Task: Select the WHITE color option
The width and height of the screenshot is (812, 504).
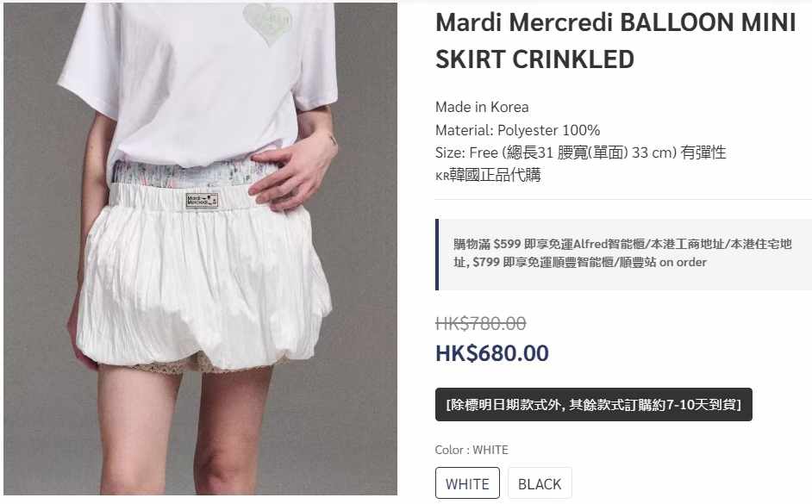Action: (467, 482)
